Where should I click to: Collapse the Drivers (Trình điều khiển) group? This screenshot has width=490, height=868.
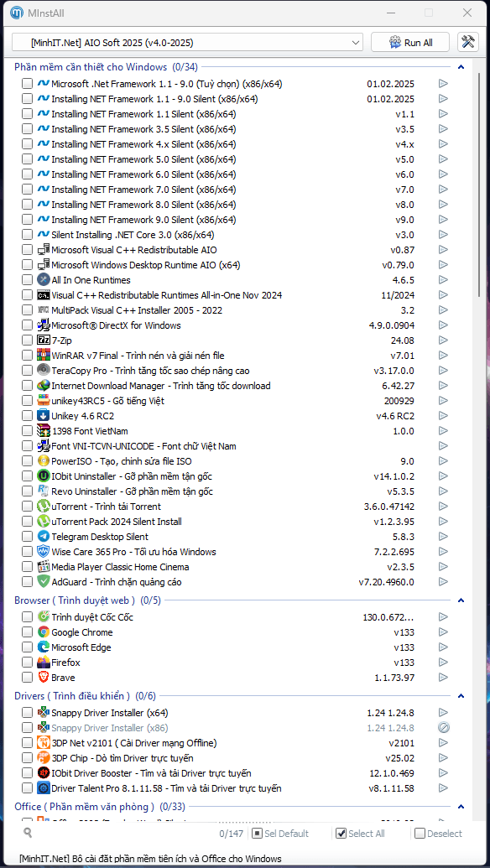coord(461,696)
